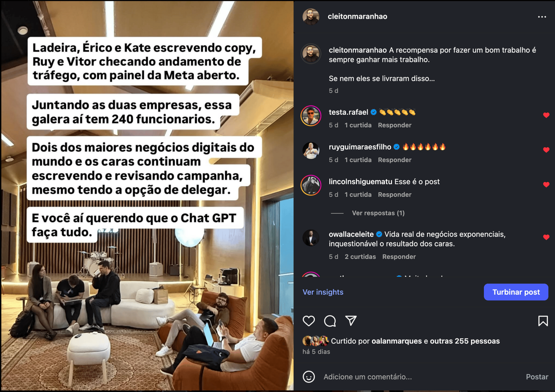
Task: Open emoji picker smiley icon
Action: point(309,377)
